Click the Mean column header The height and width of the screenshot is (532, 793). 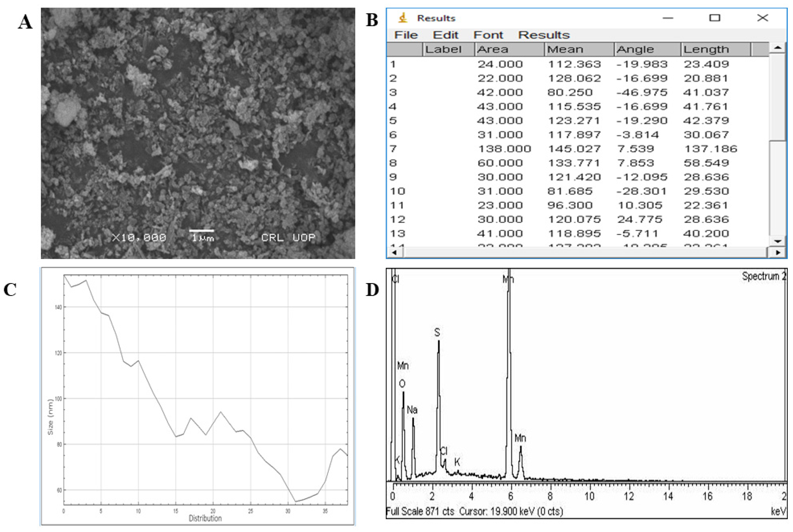coord(579,49)
